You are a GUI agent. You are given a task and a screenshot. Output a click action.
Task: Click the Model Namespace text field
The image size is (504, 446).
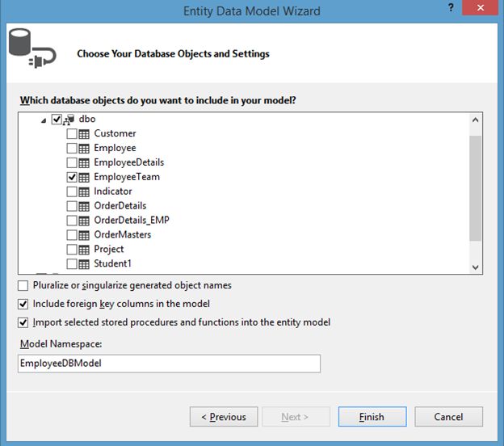(169, 364)
